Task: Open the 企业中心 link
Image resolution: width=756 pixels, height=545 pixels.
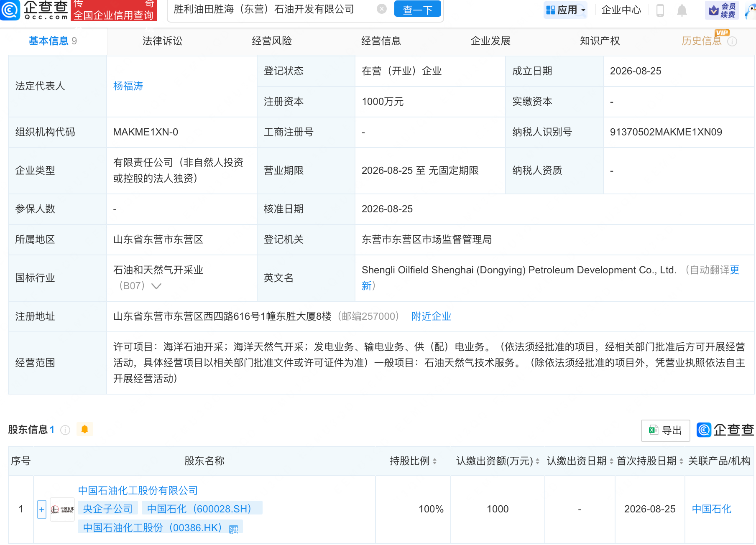Action: [621, 10]
